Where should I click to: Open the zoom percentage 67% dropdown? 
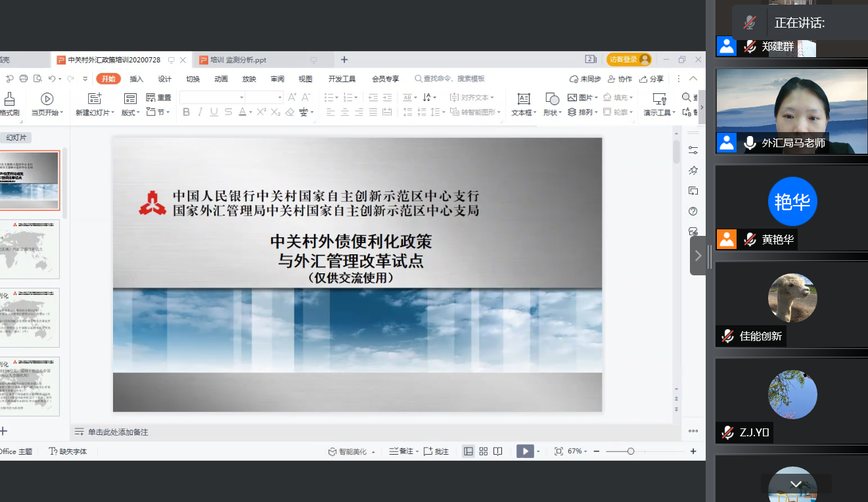pyautogui.click(x=578, y=451)
